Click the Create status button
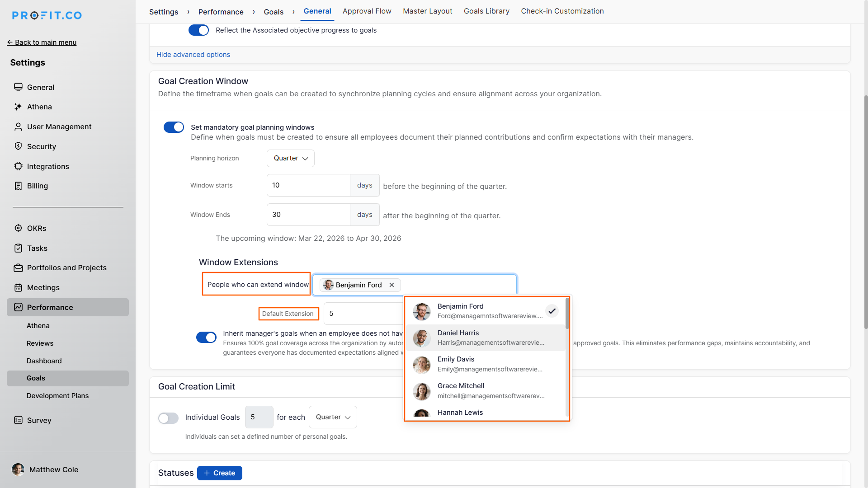 pos(220,473)
